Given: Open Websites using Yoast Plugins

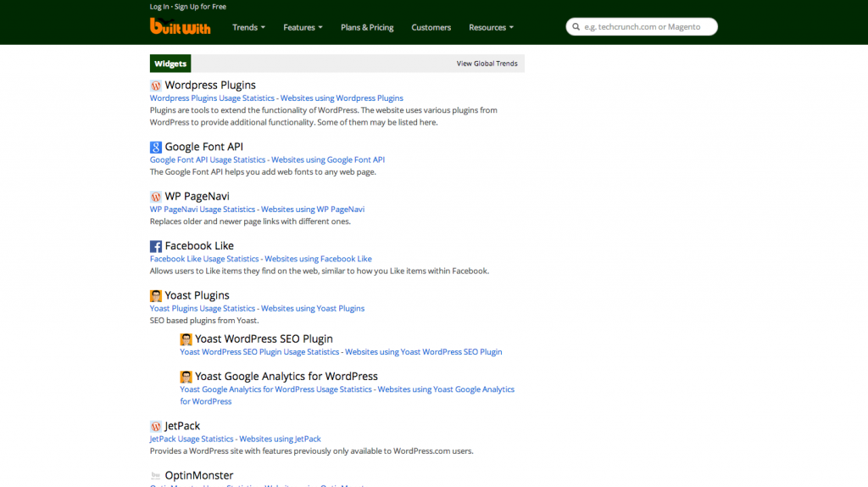Looking at the screenshot, I should click(313, 309).
